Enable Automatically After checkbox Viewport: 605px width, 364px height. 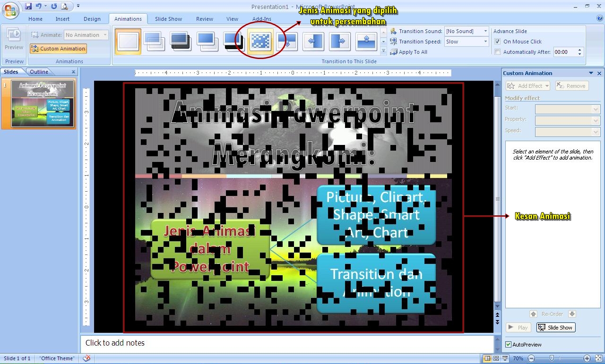pyautogui.click(x=497, y=52)
